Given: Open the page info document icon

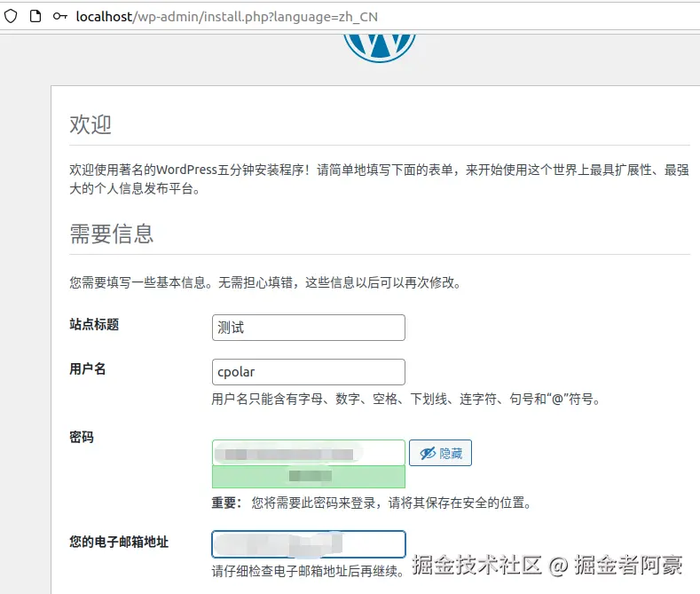Looking at the screenshot, I should pyautogui.click(x=35, y=17).
